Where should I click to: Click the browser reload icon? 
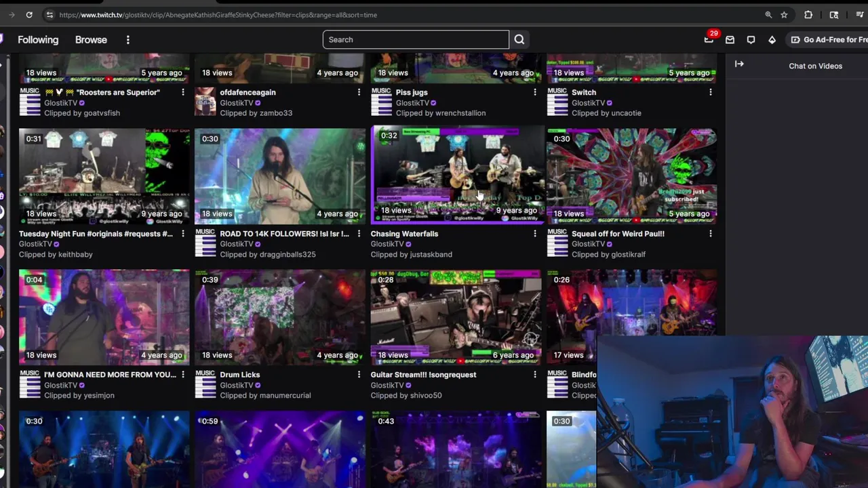coord(29,15)
